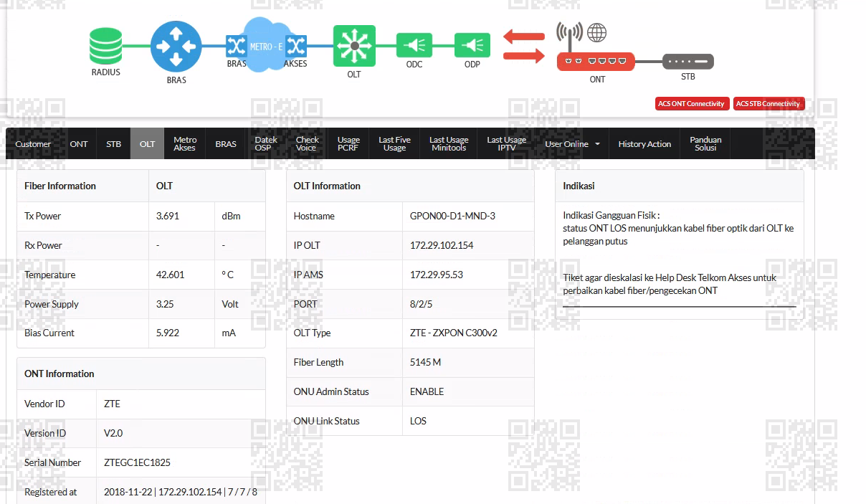Select the active OLT tab

click(147, 144)
